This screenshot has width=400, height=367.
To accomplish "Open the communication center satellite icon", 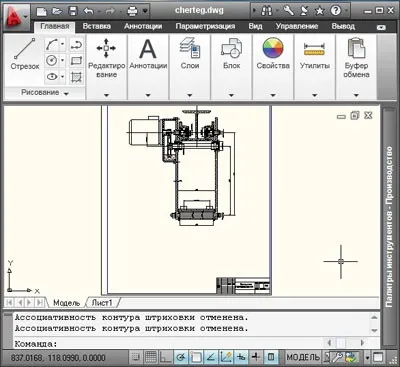I will coord(304,11).
